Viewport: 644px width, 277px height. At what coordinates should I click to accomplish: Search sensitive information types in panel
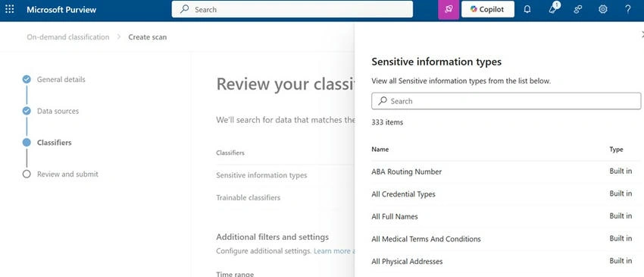point(506,101)
